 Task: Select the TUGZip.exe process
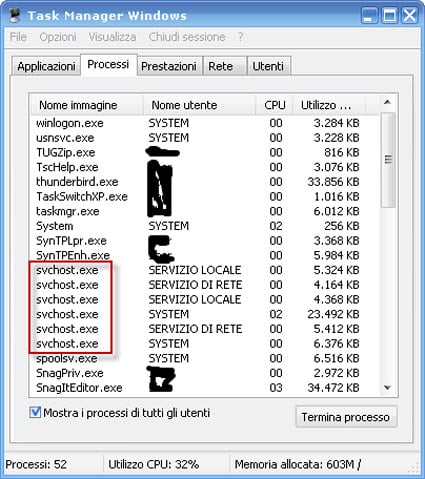click(x=204, y=152)
